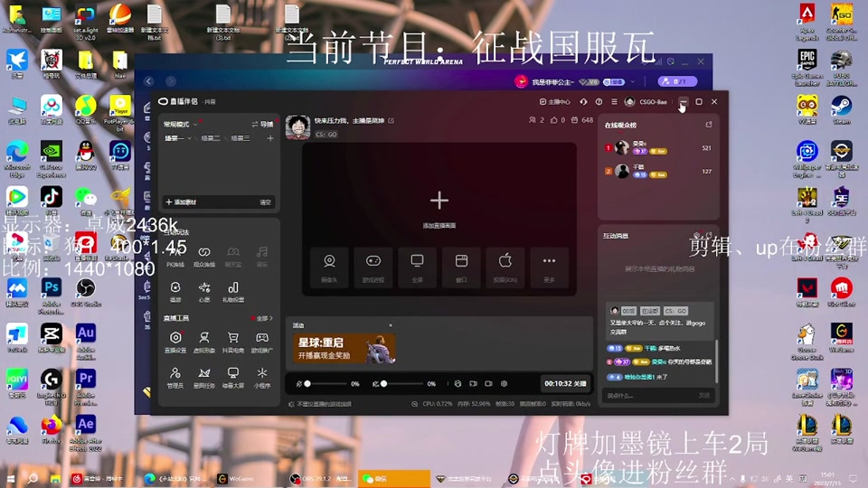
Task: Adjust the microphone volume slider
Action: click(326, 383)
